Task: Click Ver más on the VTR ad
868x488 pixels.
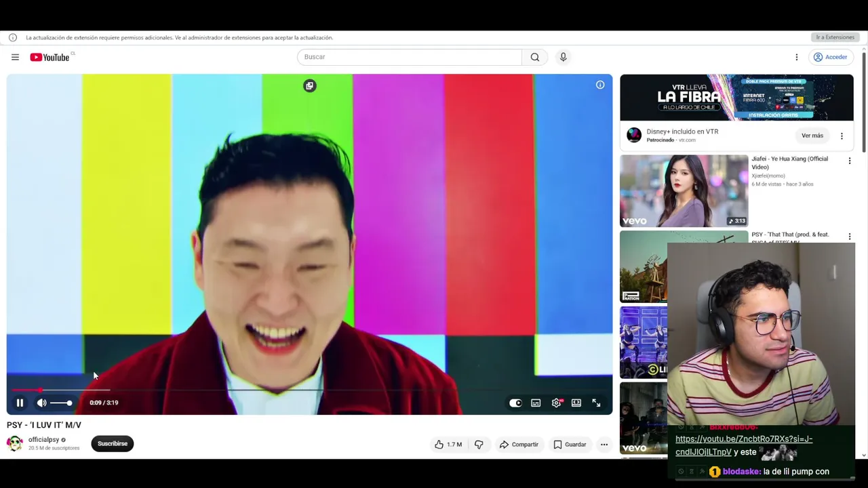Action: tap(812, 136)
